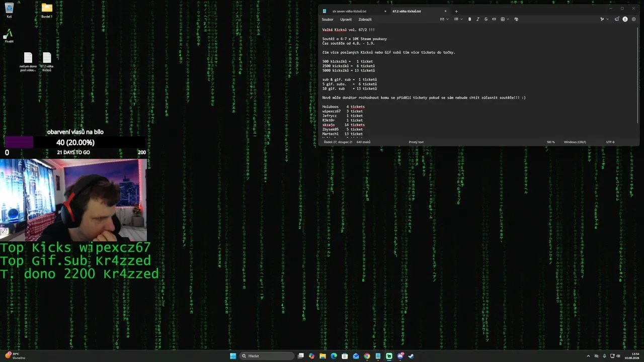
Task: Click the Windows (CRLF) line ending entry
Action: click(x=575, y=142)
